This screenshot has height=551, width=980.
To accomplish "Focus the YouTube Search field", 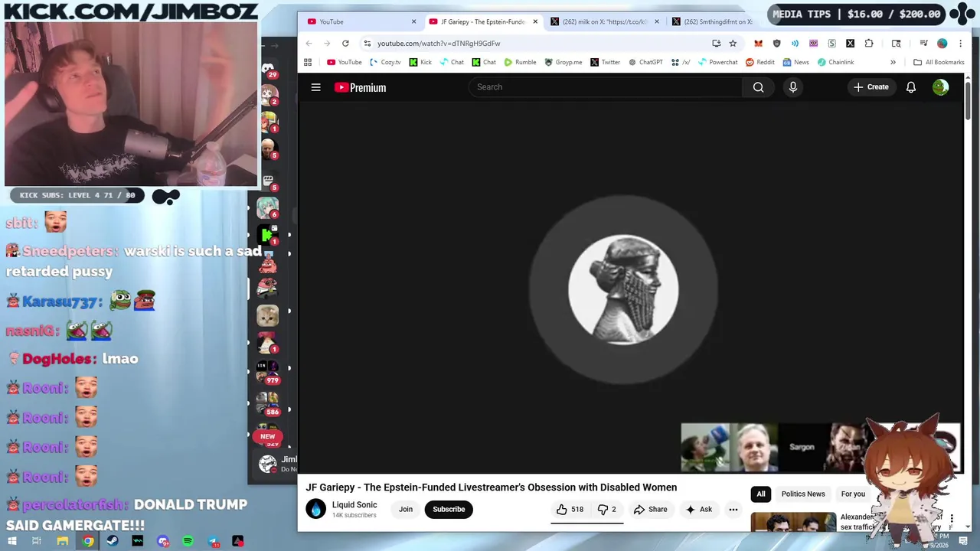I will pyautogui.click(x=605, y=87).
